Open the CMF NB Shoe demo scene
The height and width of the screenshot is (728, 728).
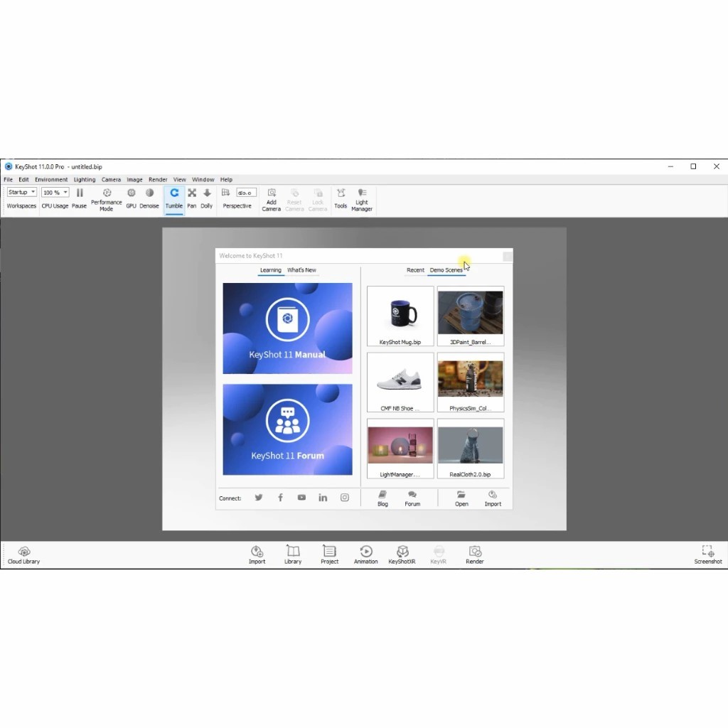[x=400, y=382]
